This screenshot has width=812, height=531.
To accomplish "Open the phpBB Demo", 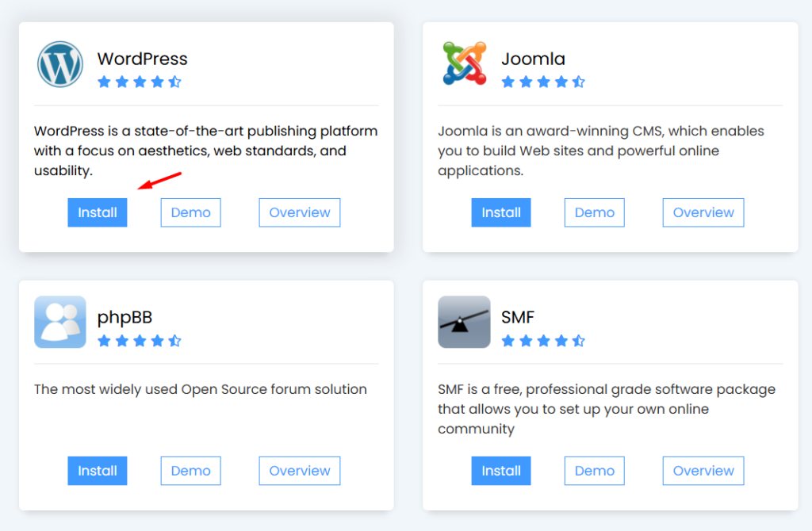I will [x=190, y=471].
